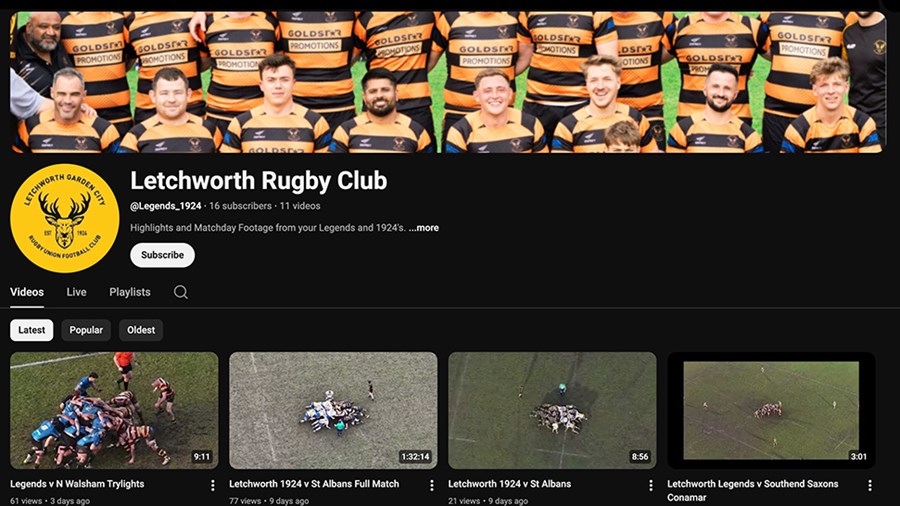Click the team photo channel banner
The width and height of the screenshot is (900, 506).
(x=448, y=82)
